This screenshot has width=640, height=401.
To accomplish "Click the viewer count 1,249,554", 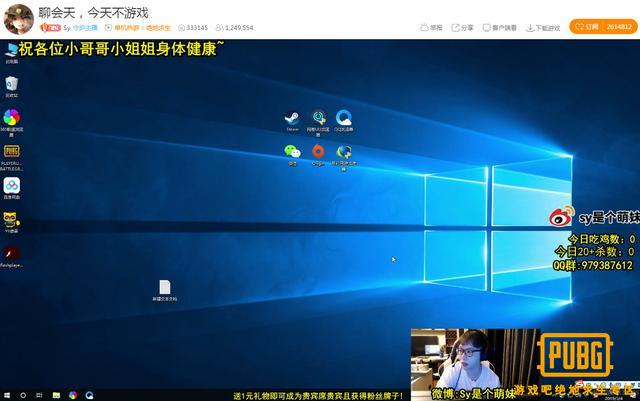I will pos(235,28).
